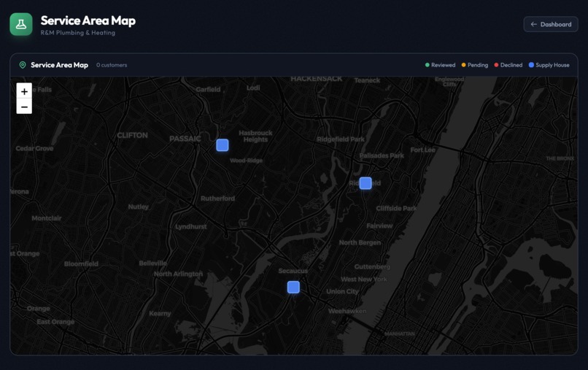
Task: Click the Lyndhurst map label
Action: point(191,227)
